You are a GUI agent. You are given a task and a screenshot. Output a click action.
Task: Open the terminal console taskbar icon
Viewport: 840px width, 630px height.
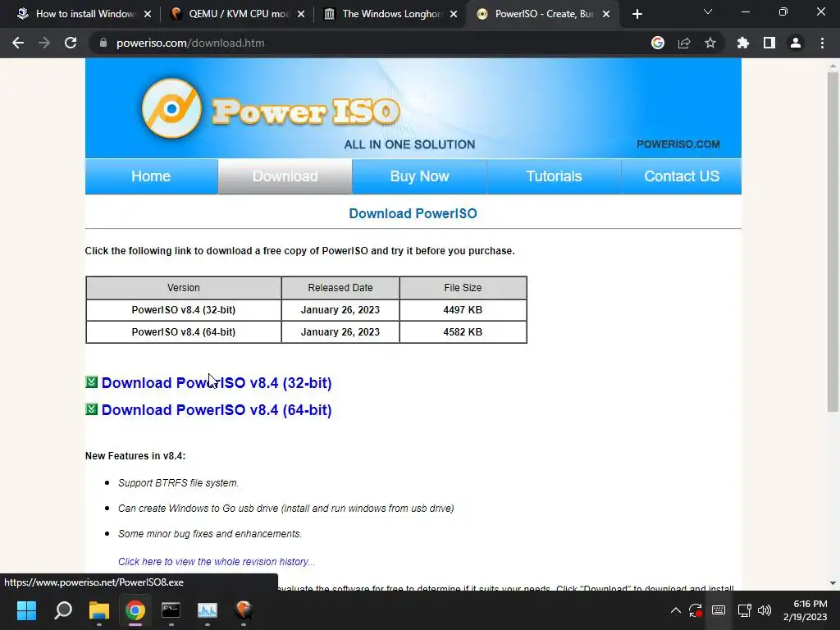tap(171, 610)
